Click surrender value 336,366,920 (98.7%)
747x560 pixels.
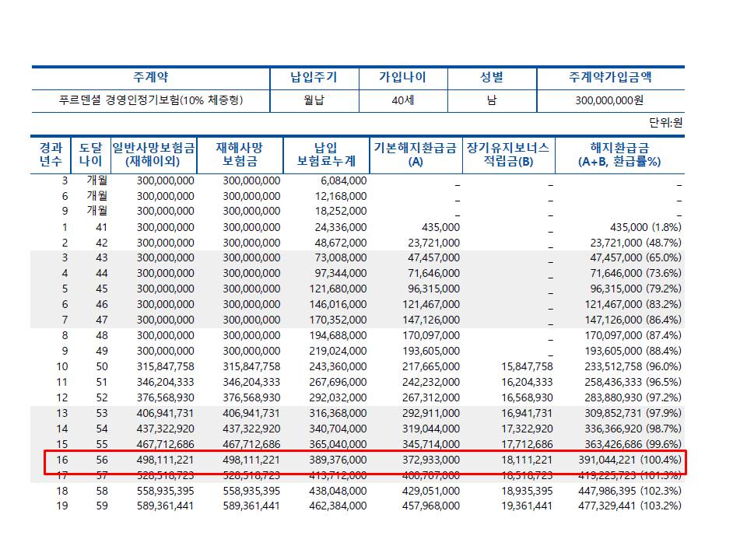pos(633,429)
